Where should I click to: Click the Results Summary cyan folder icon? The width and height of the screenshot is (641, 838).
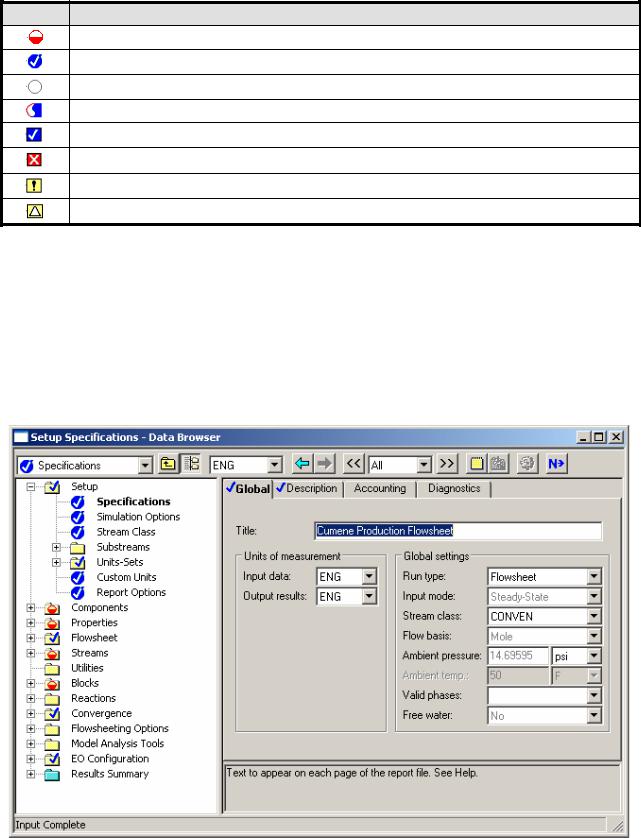52,774
